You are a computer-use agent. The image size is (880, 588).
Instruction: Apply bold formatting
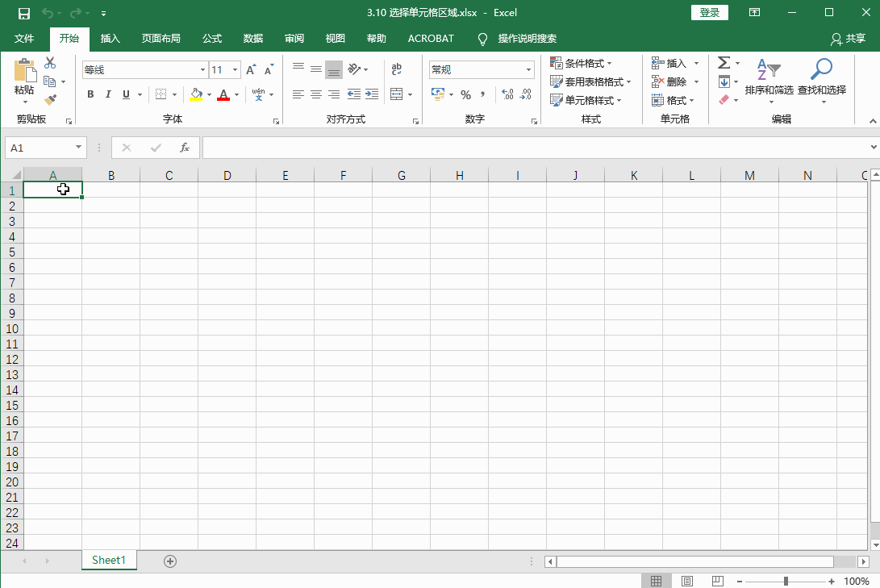90,94
